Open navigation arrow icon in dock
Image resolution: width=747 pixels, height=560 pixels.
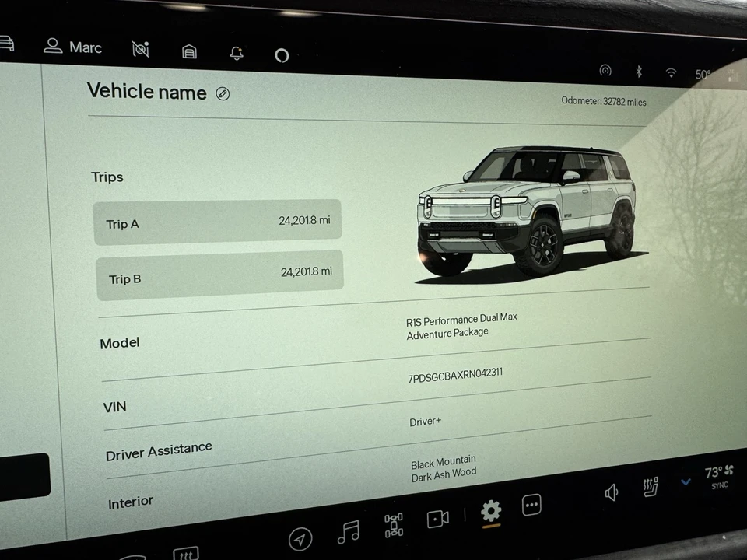tap(300, 539)
